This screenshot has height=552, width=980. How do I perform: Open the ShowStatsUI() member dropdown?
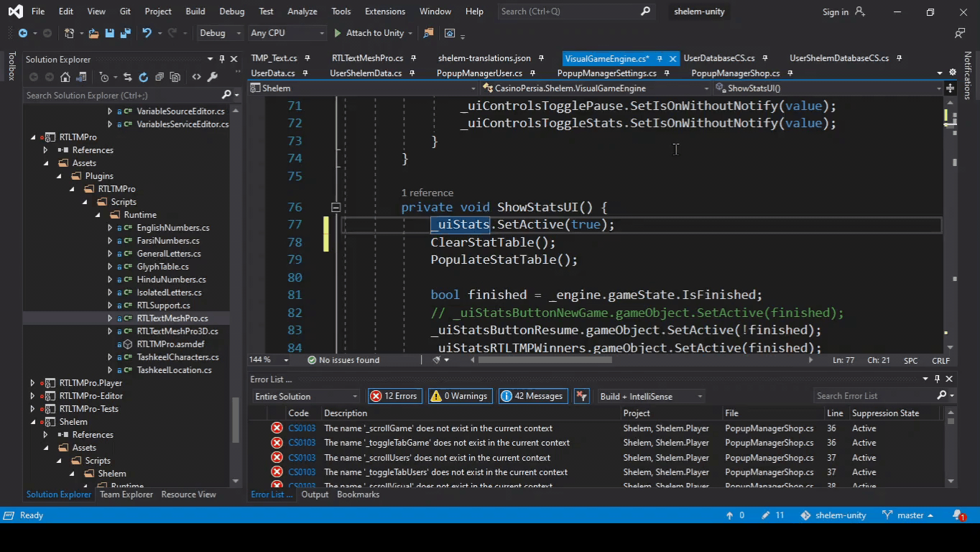[x=828, y=88]
